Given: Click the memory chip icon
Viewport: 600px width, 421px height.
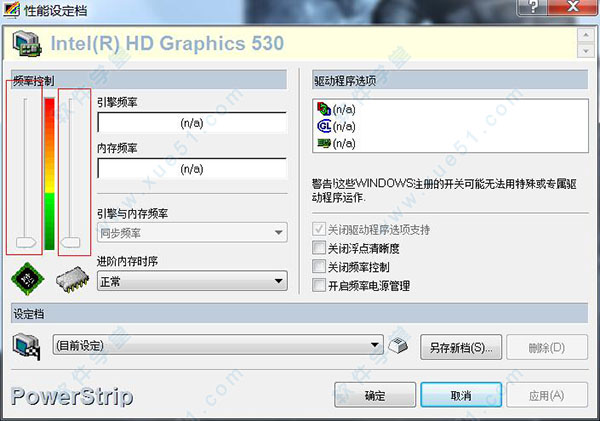Looking at the screenshot, I should click(x=72, y=280).
